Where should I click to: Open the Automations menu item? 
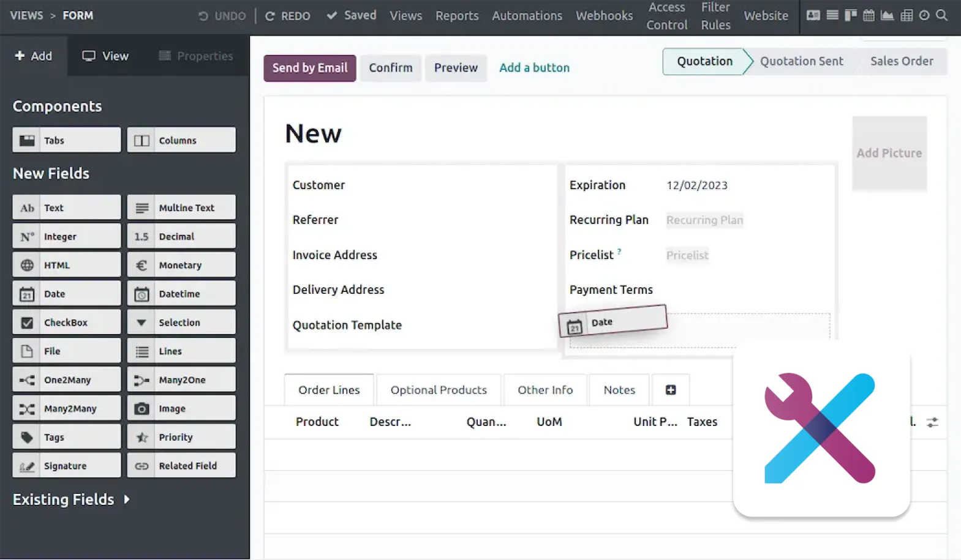tap(527, 15)
